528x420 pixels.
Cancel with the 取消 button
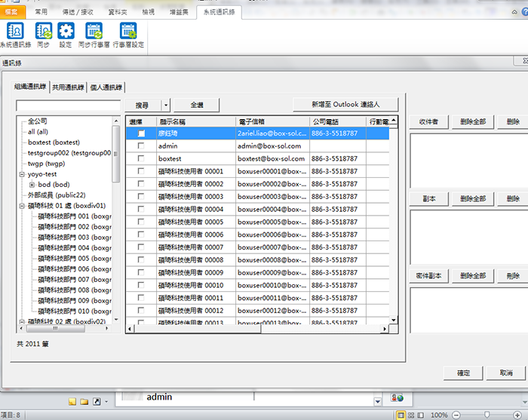click(x=506, y=373)
